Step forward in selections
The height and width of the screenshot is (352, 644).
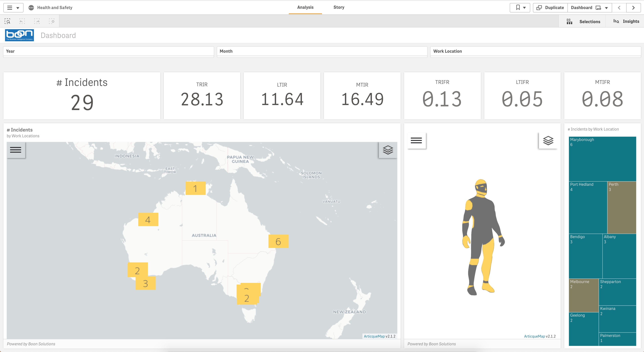point(37,21)
